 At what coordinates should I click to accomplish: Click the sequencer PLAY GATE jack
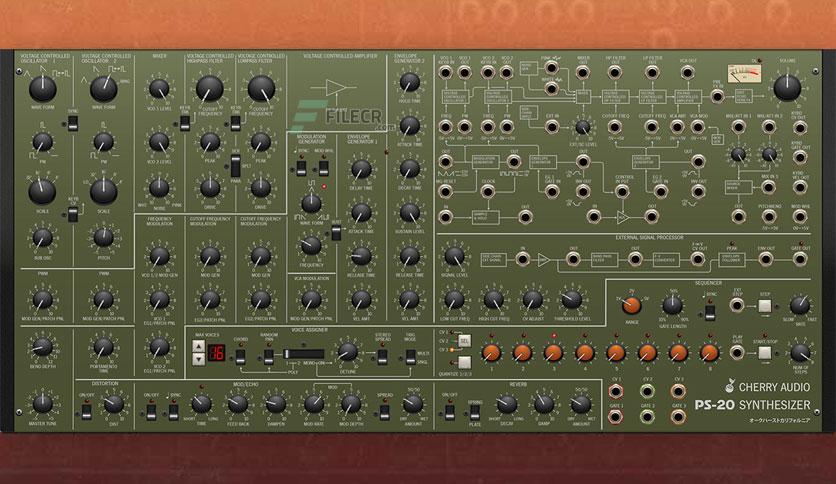(x=737, y=352)
